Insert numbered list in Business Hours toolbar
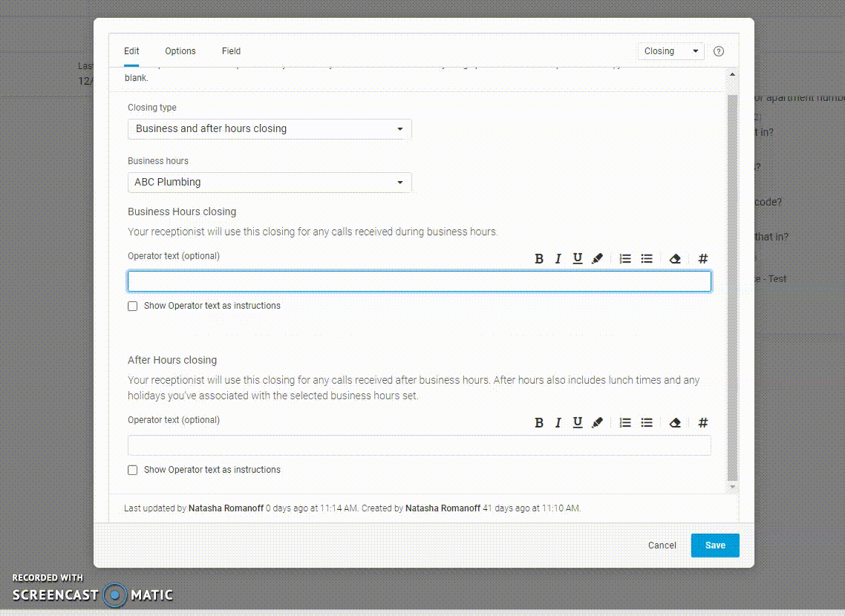This screenshot has height=616, width=845. click(625, 258)
